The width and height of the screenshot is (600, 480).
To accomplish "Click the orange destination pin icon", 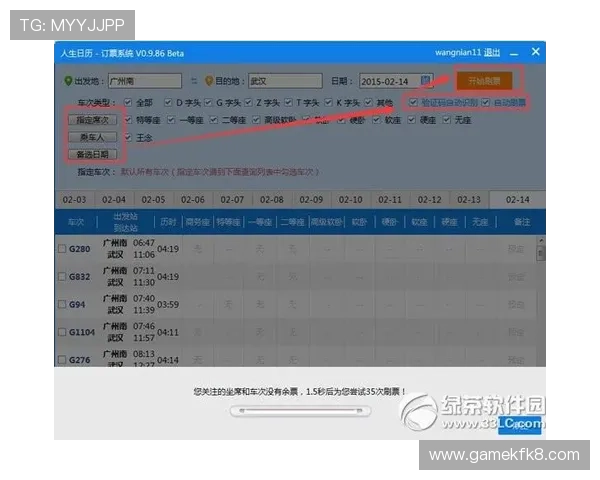I will coord(209,81).
